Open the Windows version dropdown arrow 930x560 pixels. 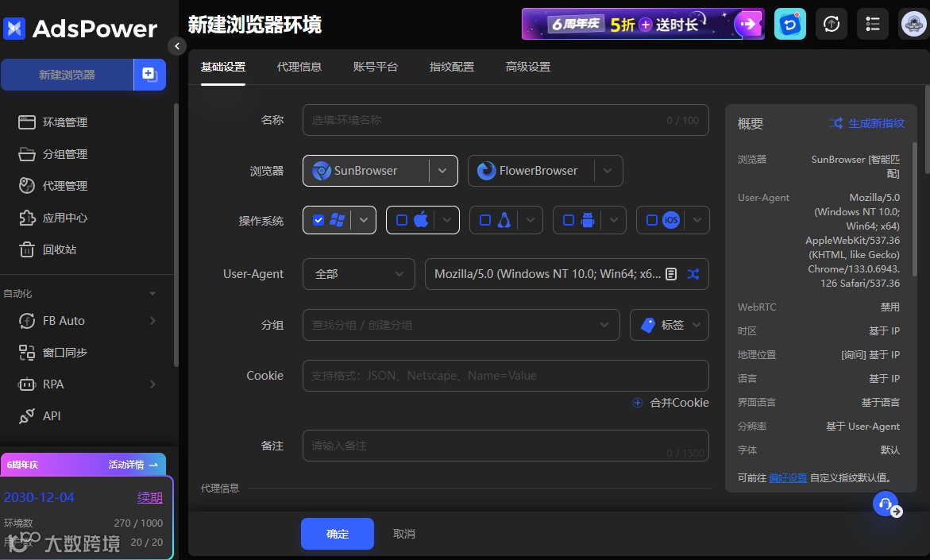[364, 220]
